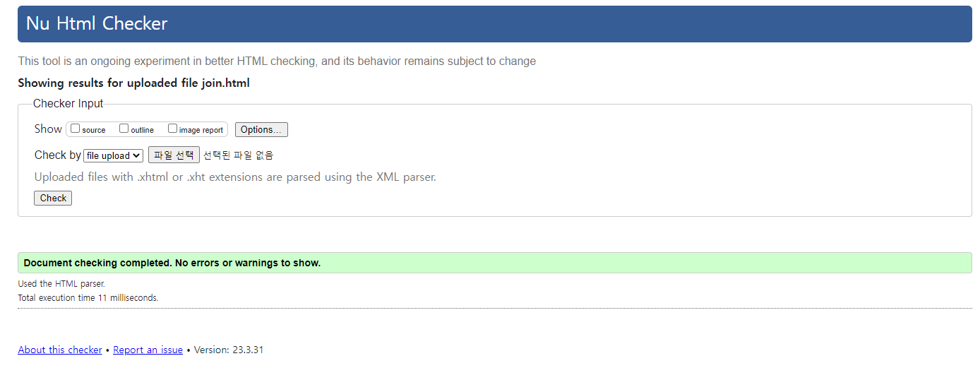This screenshot has width=980, height=368.
Task: Click the 'Total execution time 11 milliseconds' text
Action: (x=88, y=298)
